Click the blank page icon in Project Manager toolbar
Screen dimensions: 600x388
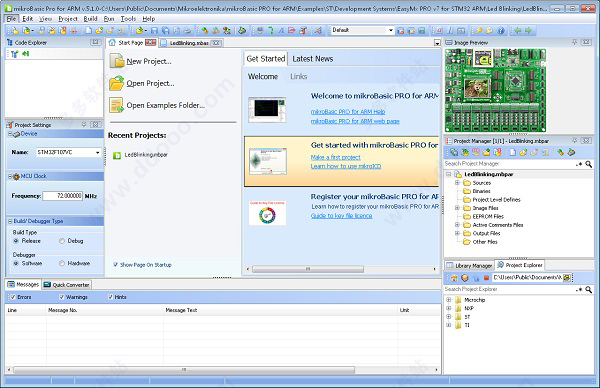[x=512, y=152]
